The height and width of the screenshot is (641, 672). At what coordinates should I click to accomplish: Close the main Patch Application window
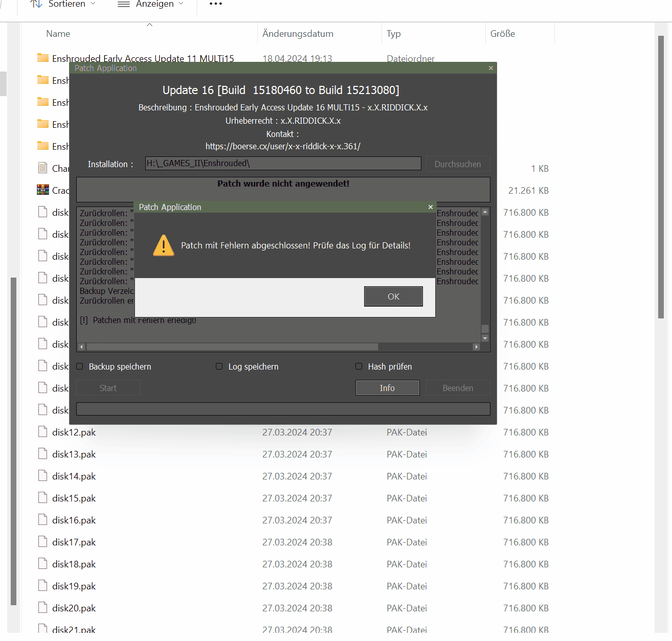click(x=491, y=68)
